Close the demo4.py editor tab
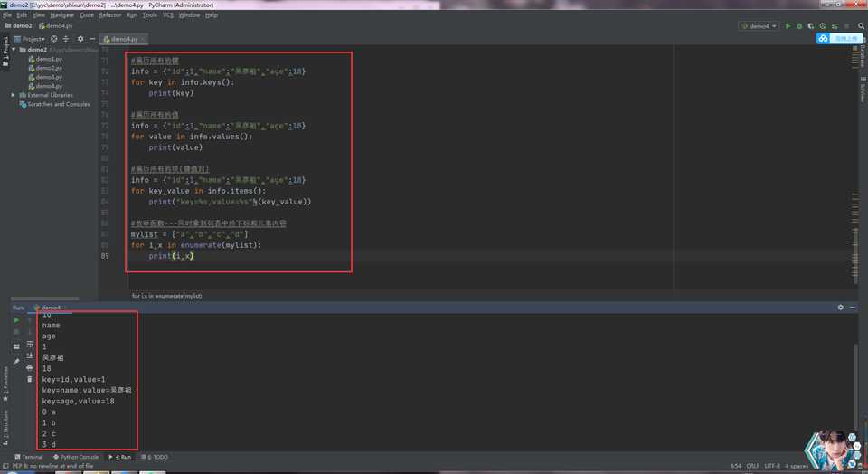The width and height of the screenshot is (868, 474). [x=143, y=39]
